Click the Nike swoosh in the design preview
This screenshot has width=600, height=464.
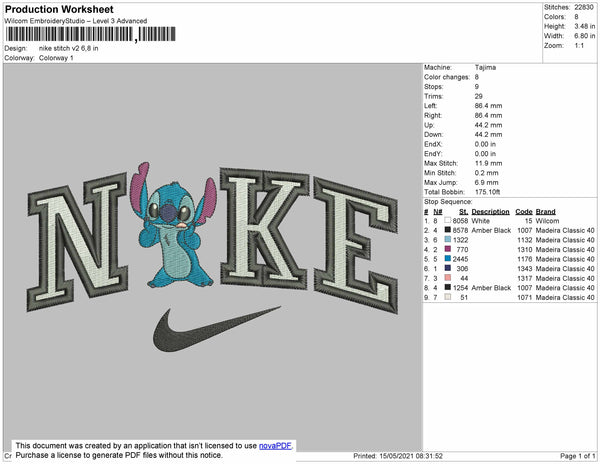pyautogui.click(x=217, y=329)
